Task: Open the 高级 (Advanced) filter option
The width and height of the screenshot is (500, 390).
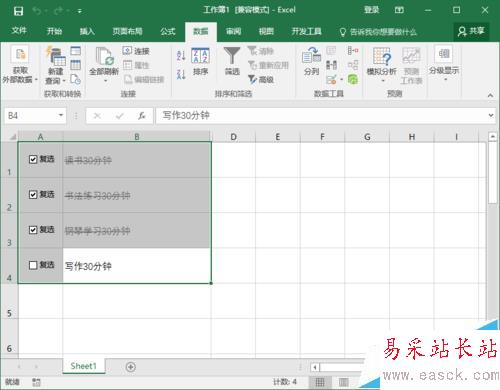Action: point(261,79)
